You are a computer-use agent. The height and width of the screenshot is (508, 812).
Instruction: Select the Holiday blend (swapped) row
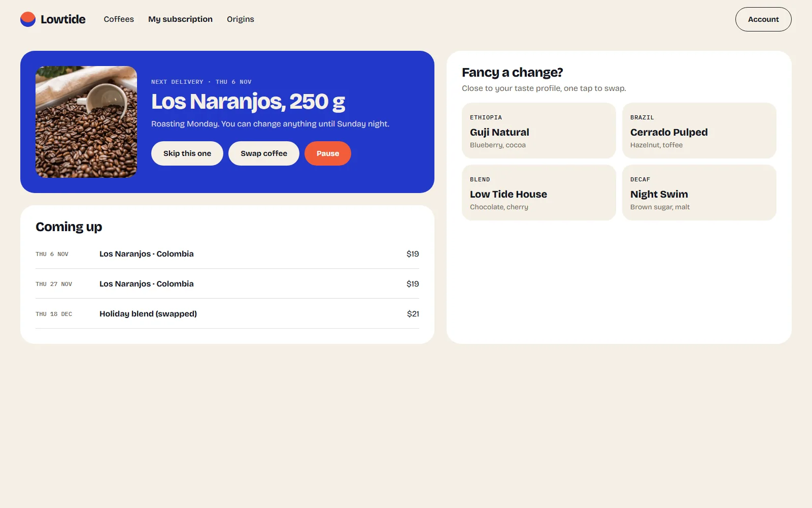click(x=227, y=314)
